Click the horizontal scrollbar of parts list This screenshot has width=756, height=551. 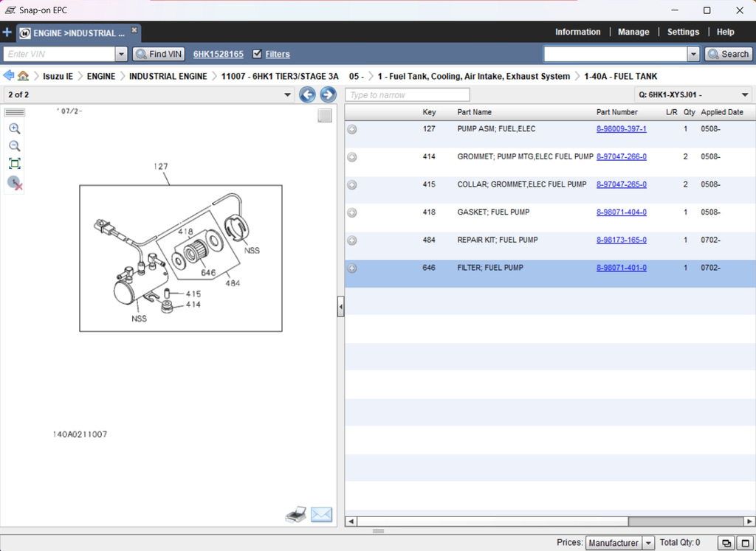click(492, 521)
